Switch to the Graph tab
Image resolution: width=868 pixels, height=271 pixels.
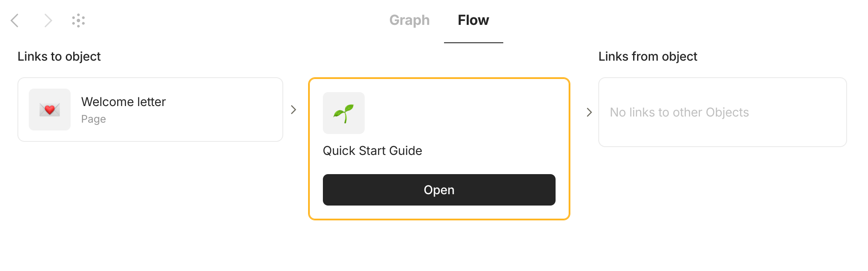tap(409, 20)
